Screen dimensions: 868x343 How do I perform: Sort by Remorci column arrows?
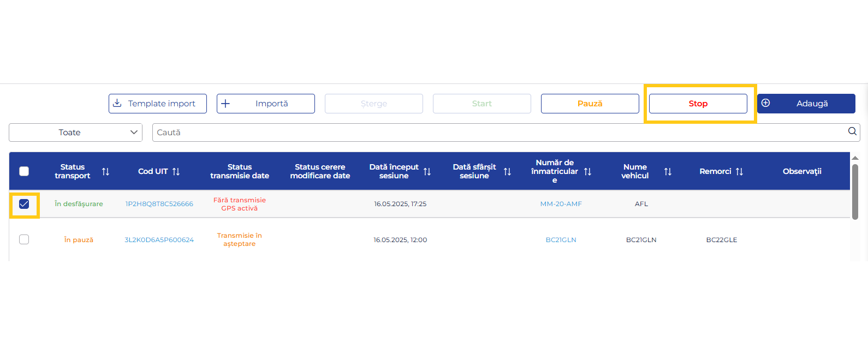tap(739, 172)
